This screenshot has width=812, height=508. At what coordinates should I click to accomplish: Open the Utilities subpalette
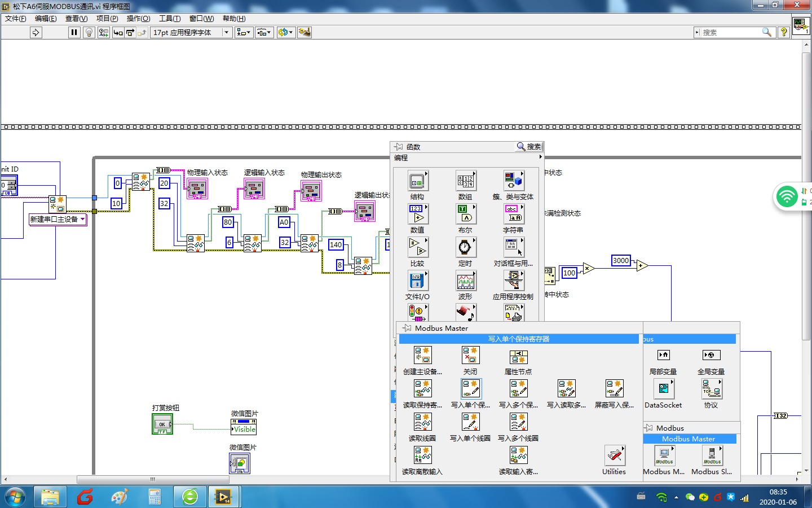point(614,456)
